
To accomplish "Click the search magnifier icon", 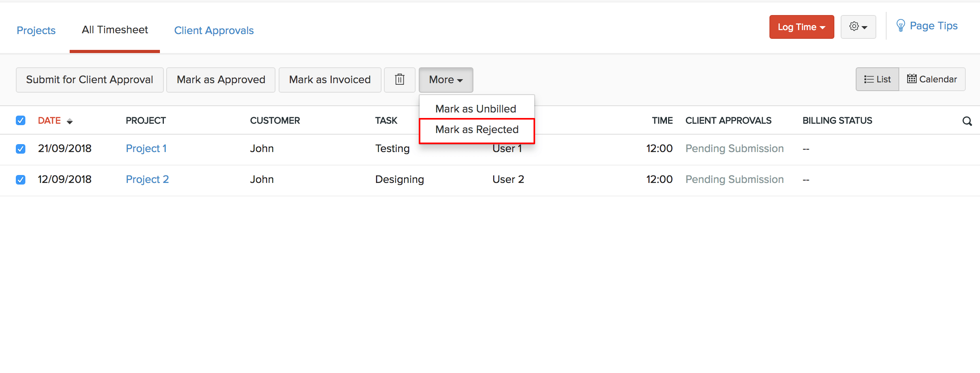I will 967,121.
